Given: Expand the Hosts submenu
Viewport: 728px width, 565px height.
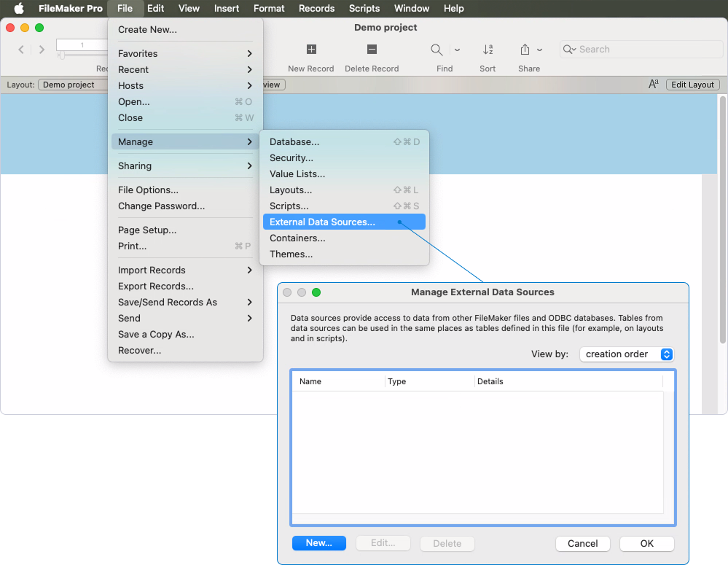Looking at the screenshot, I should pos(186,85).
